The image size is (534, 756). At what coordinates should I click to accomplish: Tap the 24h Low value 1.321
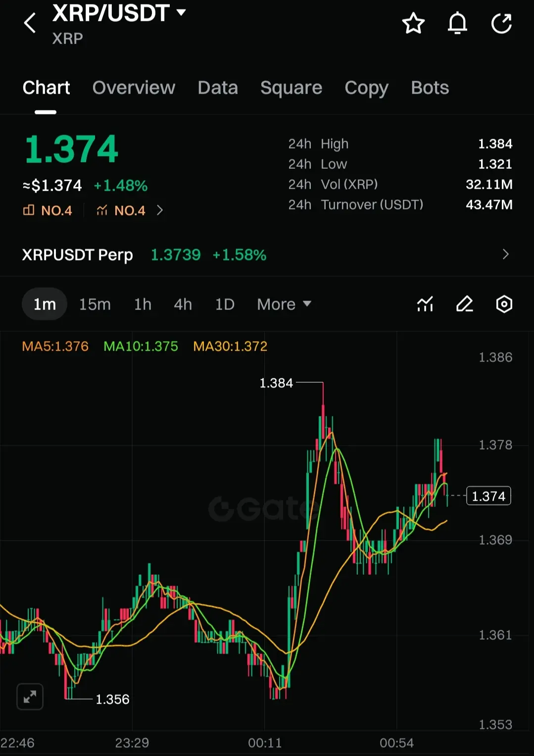point(495,164)
